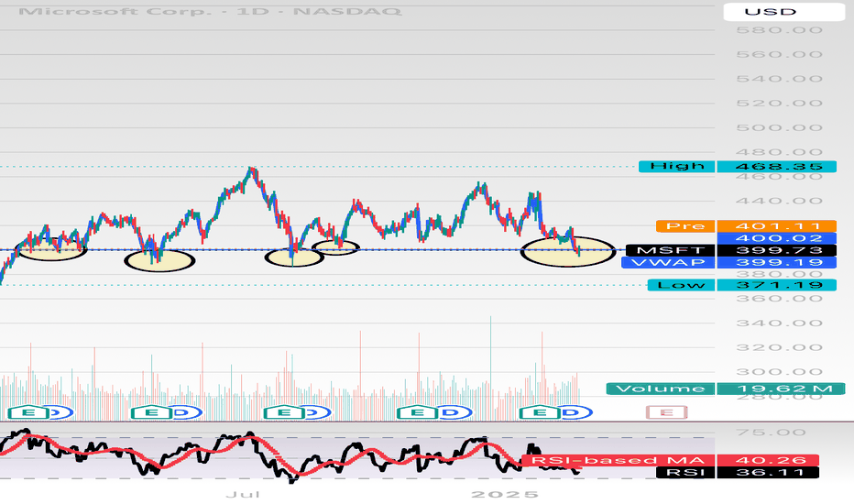Click the 401.11 pre-market price tag
This screenshot has width=854, height=504.
(777, 225)
